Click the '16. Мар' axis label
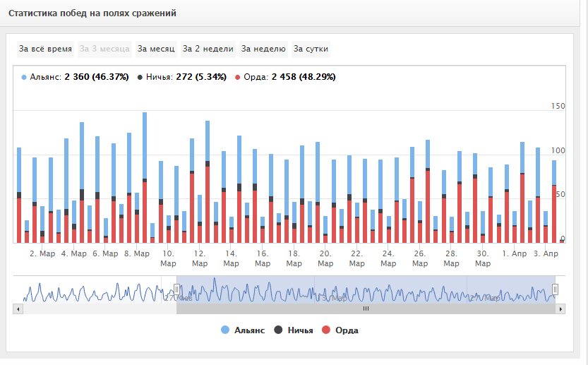The width and height of the screenshot is (588, 365). [263, 259]
